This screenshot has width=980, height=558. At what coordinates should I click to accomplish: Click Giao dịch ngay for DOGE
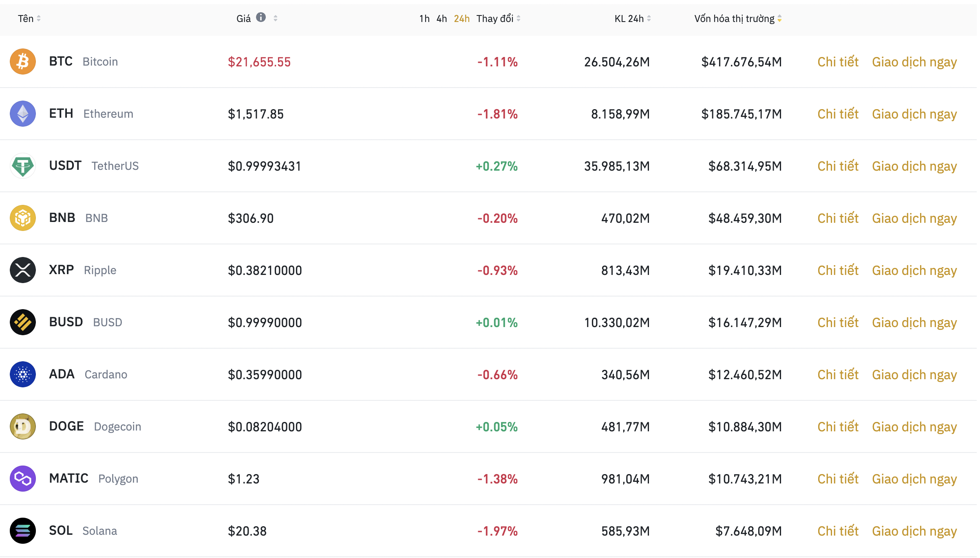(914, 428)
